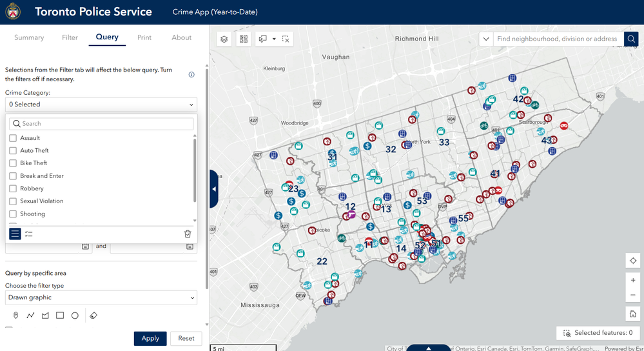This screenshot has height=351, width=644.
Task: Select the polygon drawing tool
Action: pos(45,316)
